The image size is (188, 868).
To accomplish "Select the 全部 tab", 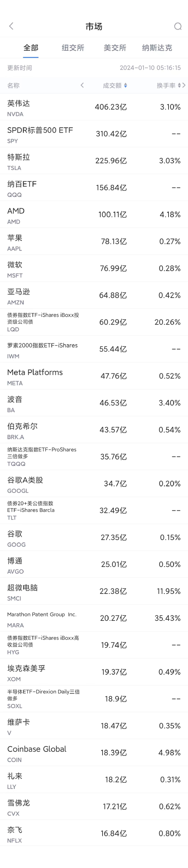I will (31, 48).
